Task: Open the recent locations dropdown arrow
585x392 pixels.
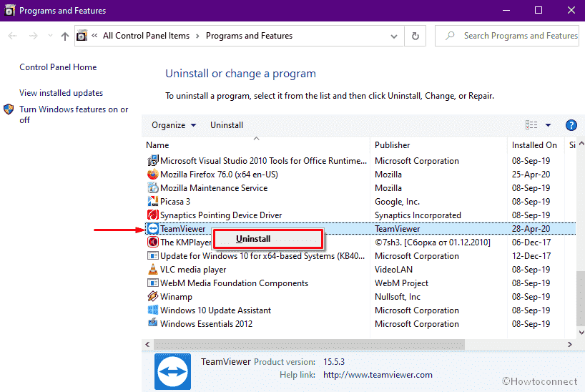Action: [x=50, y=36]
